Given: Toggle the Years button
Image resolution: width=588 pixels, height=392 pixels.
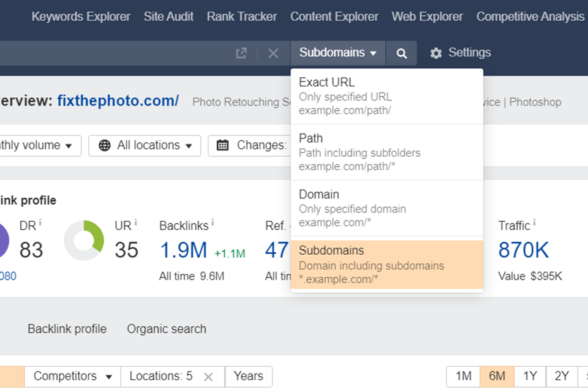Looking at the screenshot, I should (249, 376).
